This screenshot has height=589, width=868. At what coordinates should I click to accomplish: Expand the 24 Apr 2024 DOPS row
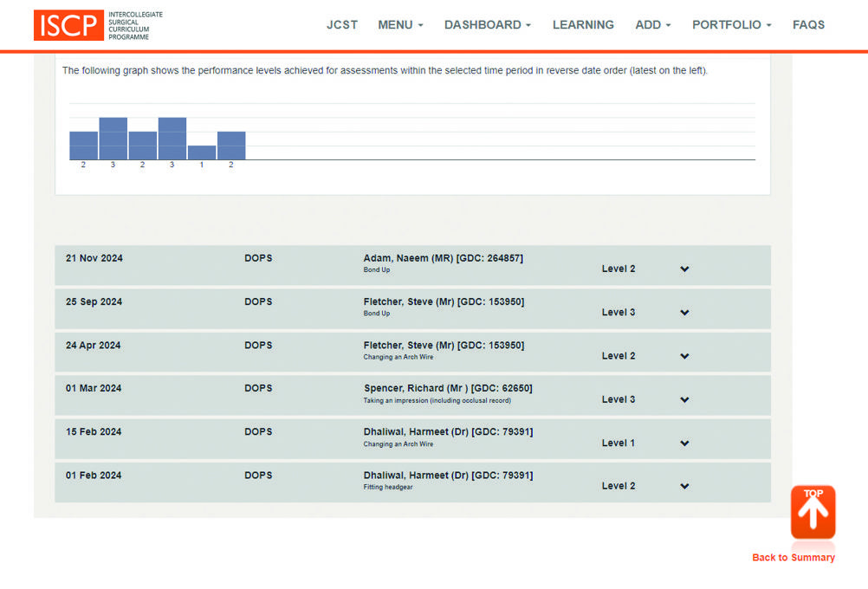pyautogui.click(x=684, y=356)
